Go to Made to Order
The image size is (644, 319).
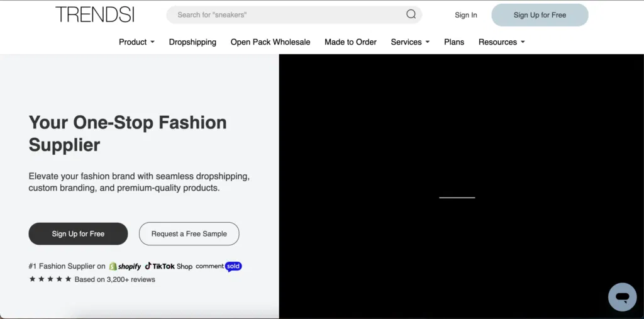350,42
